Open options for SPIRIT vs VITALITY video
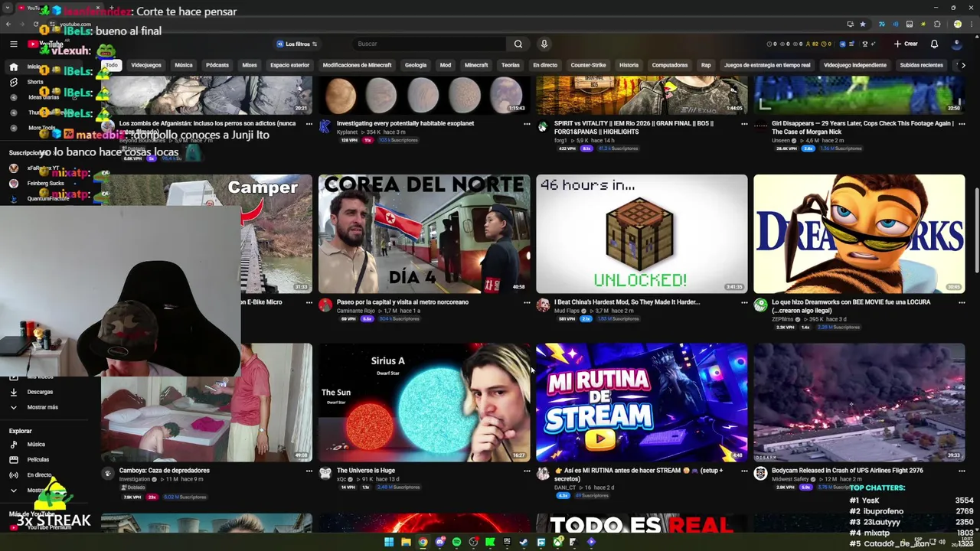The image size is (980, 551). [744, 124]
